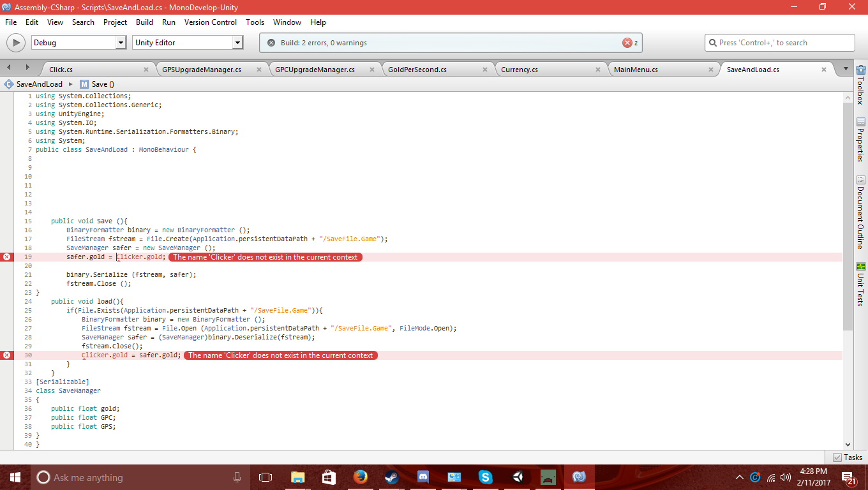Image resolution: width=868 pixels, height=490 pixels.
Task: Open the Document Outline side panel
Action: tap(861, 212)
